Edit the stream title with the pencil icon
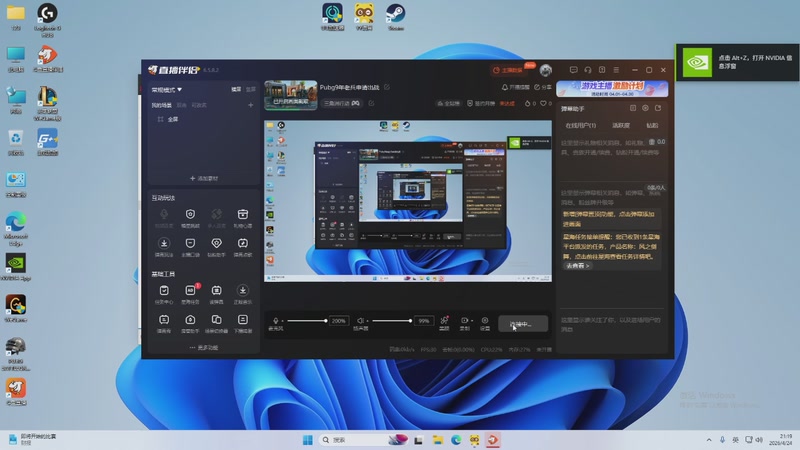 point(387,87)
